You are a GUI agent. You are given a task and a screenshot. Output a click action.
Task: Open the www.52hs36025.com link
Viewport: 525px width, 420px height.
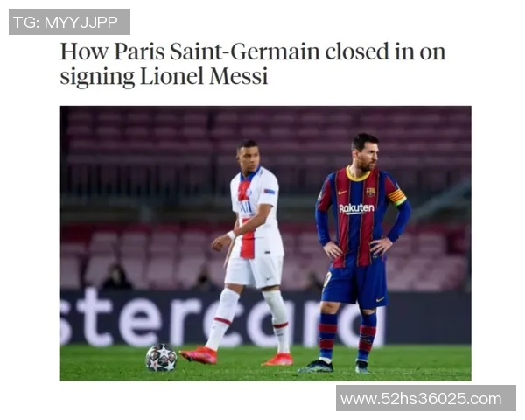[426, 399]
